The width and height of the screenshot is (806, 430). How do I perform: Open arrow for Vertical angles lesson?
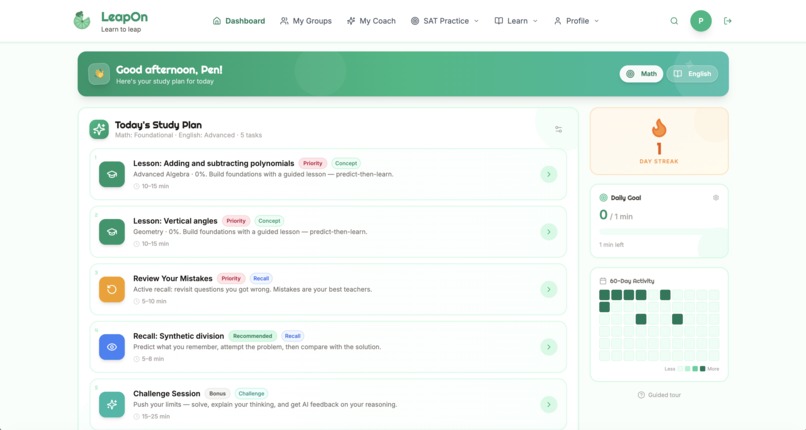(548, 232)
